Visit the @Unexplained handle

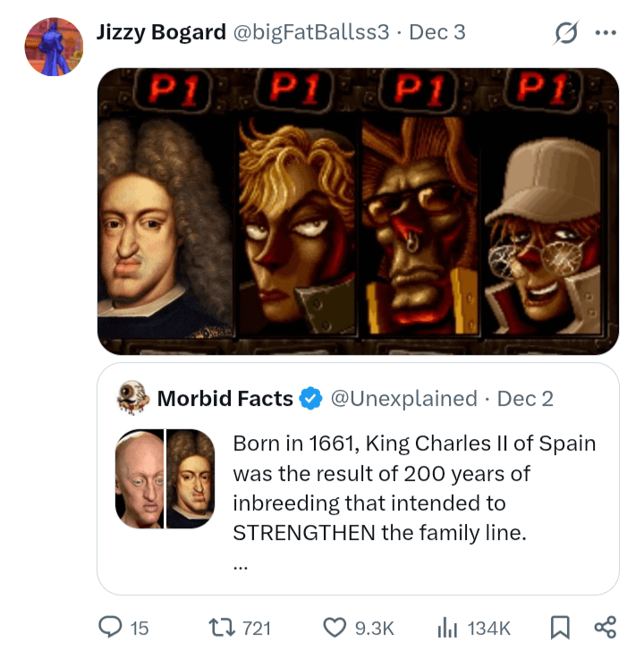pyautogui.click(x=403, y=399)
